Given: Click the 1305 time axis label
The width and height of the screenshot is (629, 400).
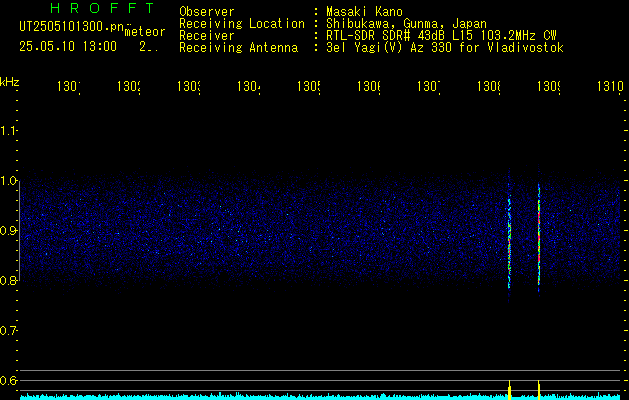Looking at the screenshot, I should pos(309,86).
